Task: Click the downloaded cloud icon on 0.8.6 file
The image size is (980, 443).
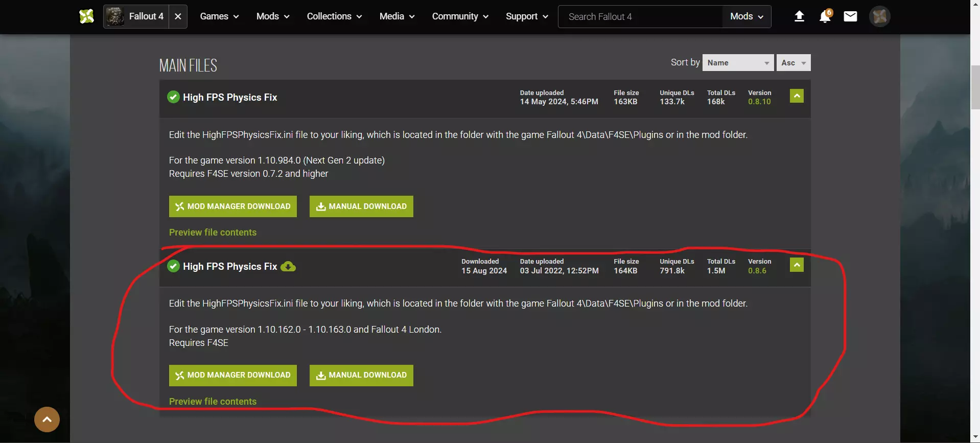Action: 288,267
